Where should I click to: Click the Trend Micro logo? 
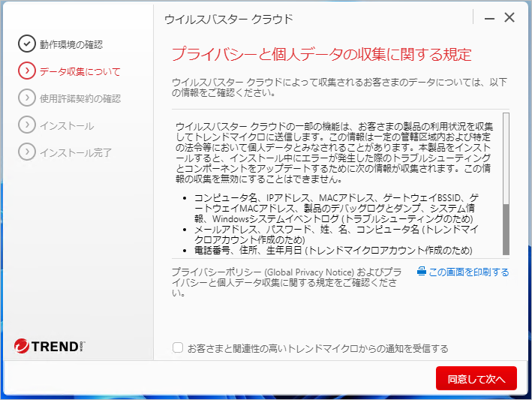[x=50, y=346]
